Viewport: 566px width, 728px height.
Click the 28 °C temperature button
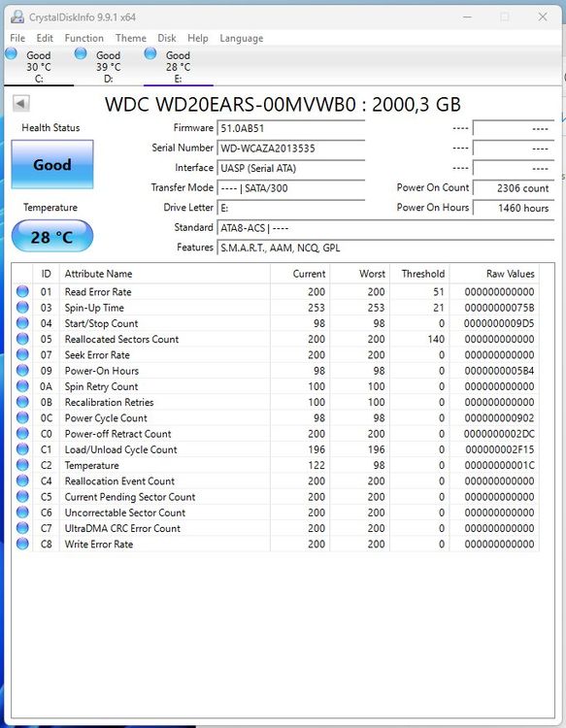pyautogui.click(x=52, y=236)
